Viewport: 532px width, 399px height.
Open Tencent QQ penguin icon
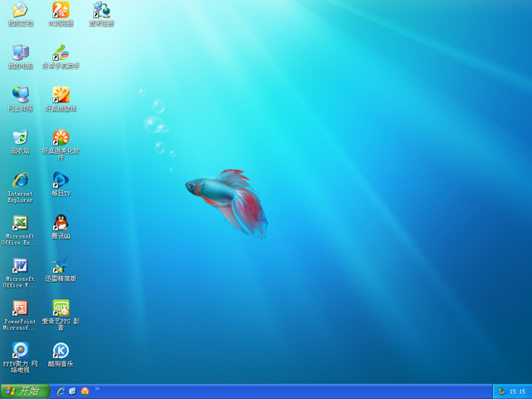(x=61, y=223)
